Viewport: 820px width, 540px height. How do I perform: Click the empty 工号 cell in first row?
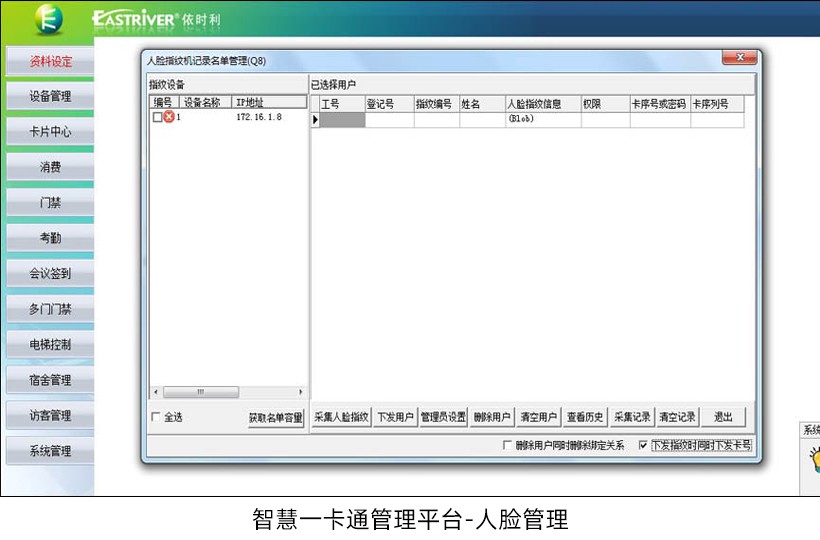[341, 120]
